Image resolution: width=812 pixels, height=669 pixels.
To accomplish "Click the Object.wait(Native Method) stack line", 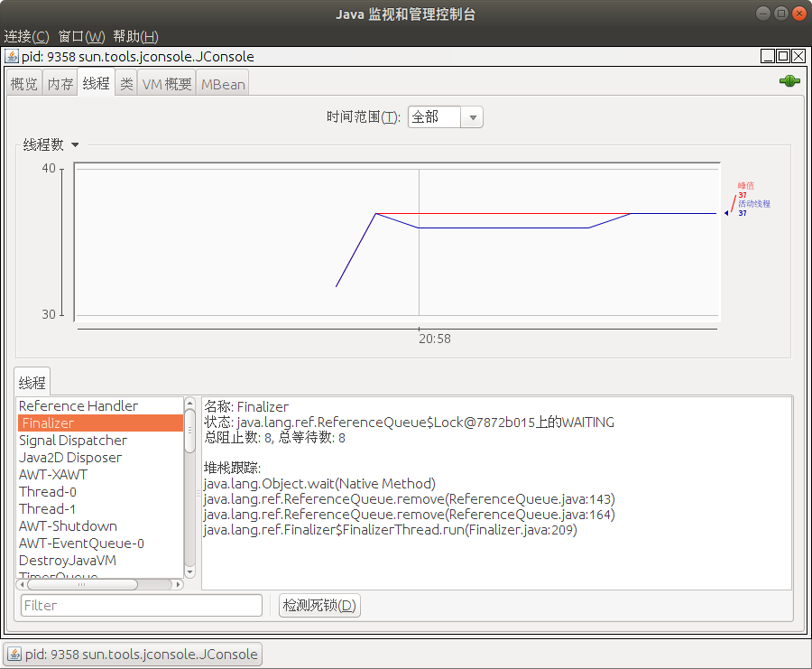I will tap(319, 484).
